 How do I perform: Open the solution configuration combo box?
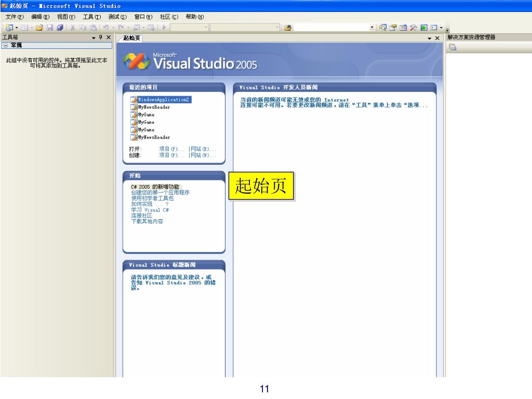point(189,28)
